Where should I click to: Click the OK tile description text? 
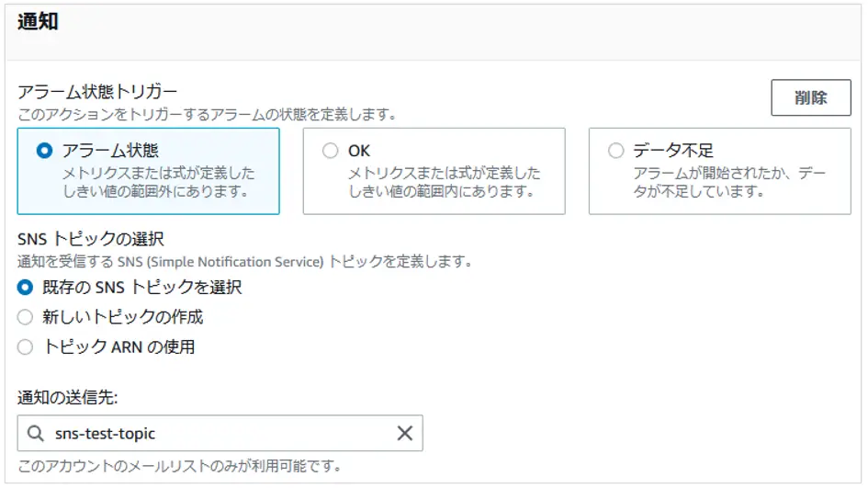pos(444,182)
